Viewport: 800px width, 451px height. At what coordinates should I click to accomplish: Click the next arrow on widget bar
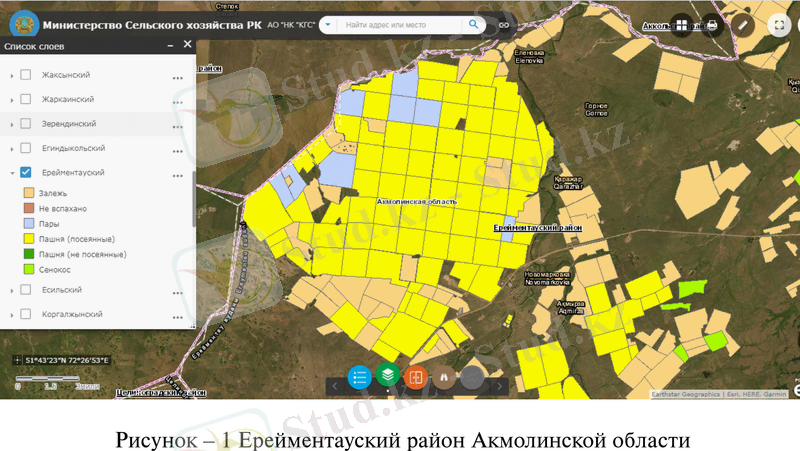click(x=499, y=386)
